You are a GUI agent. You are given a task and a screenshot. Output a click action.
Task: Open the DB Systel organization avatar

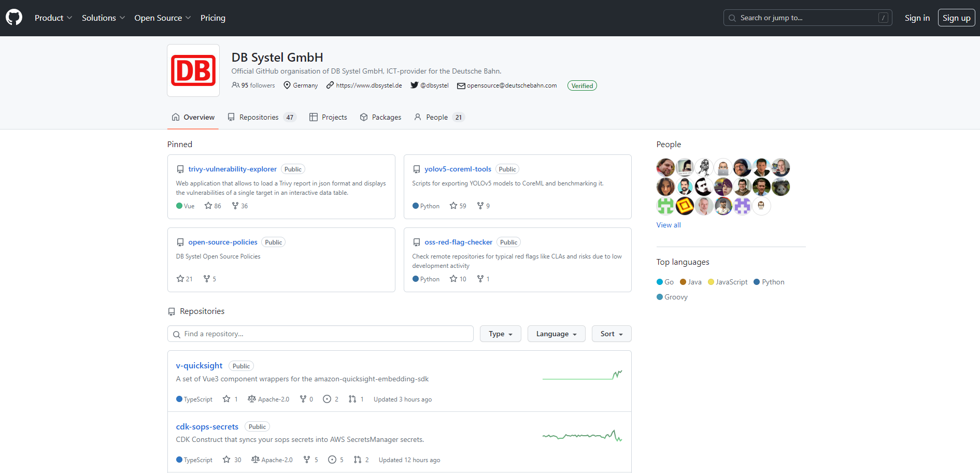click(193, 70)
